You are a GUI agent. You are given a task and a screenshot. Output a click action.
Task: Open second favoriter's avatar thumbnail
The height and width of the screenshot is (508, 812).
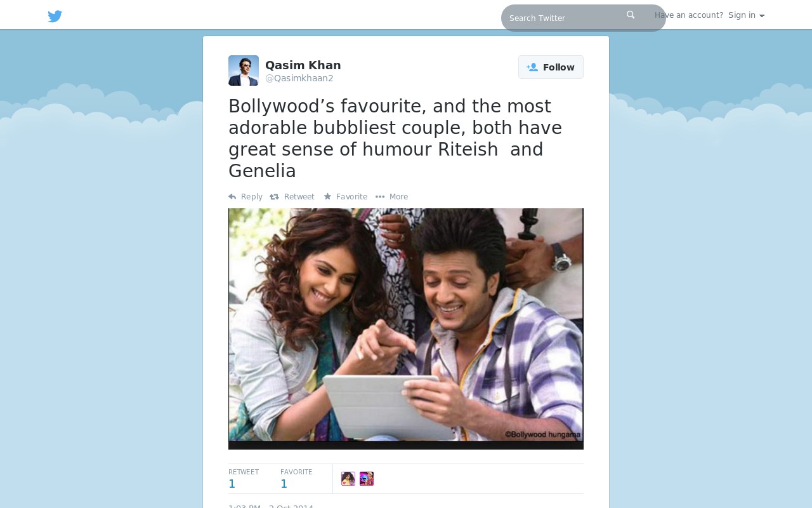367,479
